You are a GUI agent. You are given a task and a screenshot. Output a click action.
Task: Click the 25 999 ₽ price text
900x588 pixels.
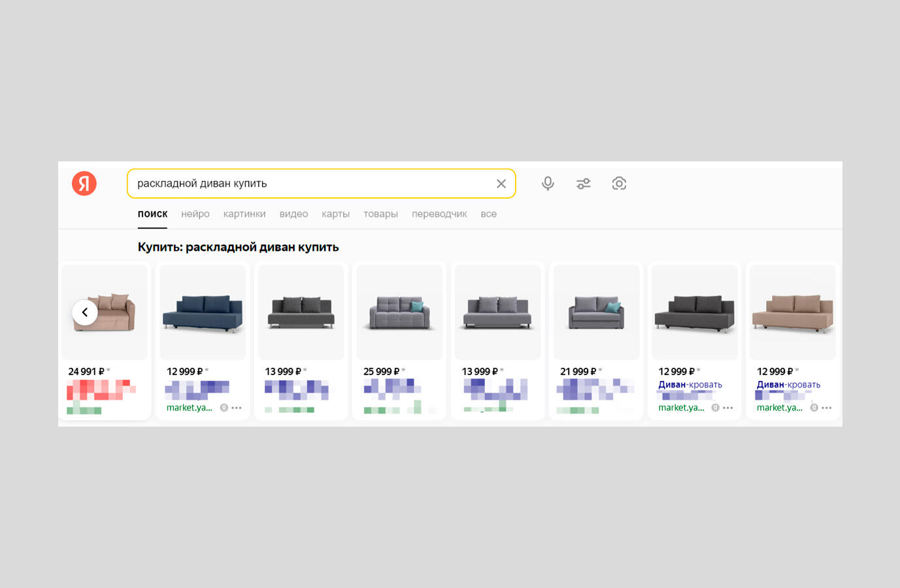[381, 371]
